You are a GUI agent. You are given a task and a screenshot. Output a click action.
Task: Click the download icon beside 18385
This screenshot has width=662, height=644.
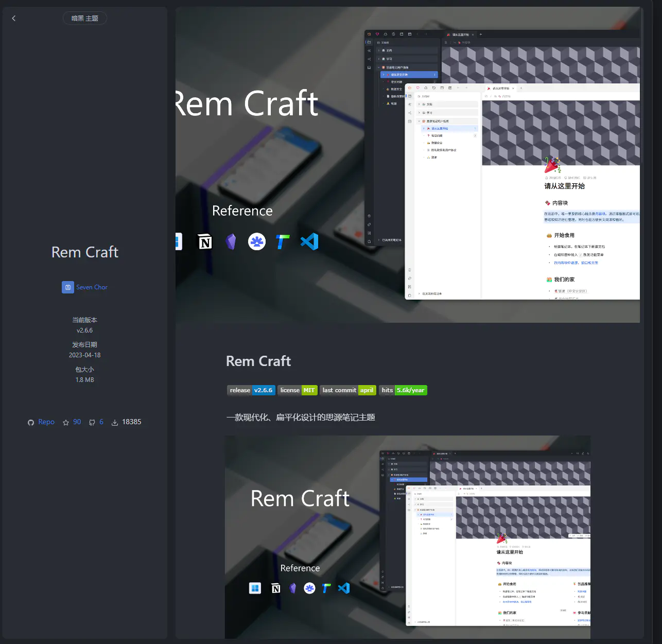pyautogui.click(x=115, y=423)
